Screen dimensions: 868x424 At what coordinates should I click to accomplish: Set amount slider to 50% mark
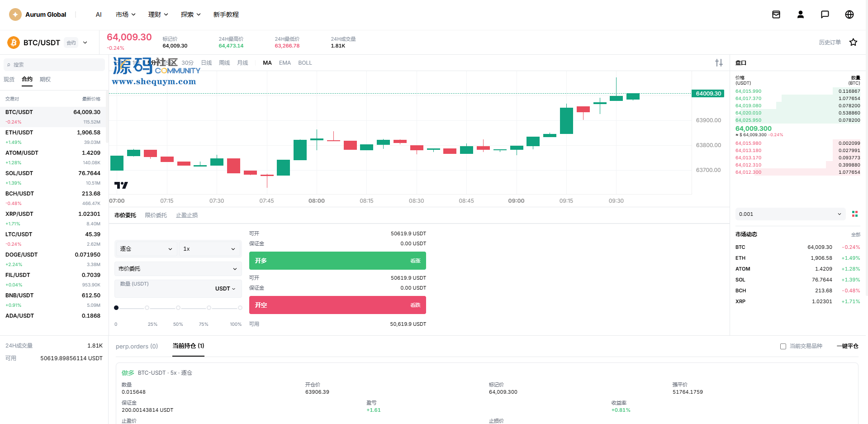coord(178,308)
